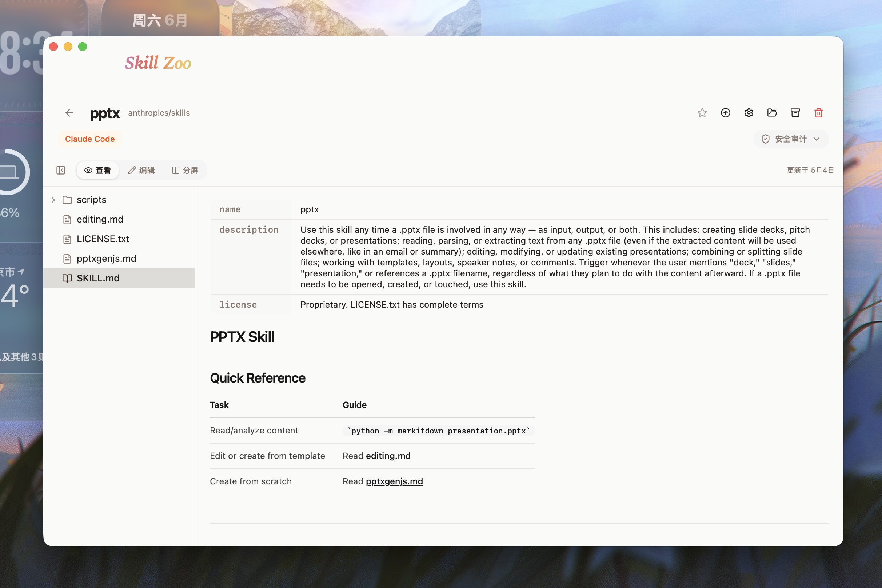882x588 pixels.
Task: Delete the skill with red trash icon
Action: 818,113
